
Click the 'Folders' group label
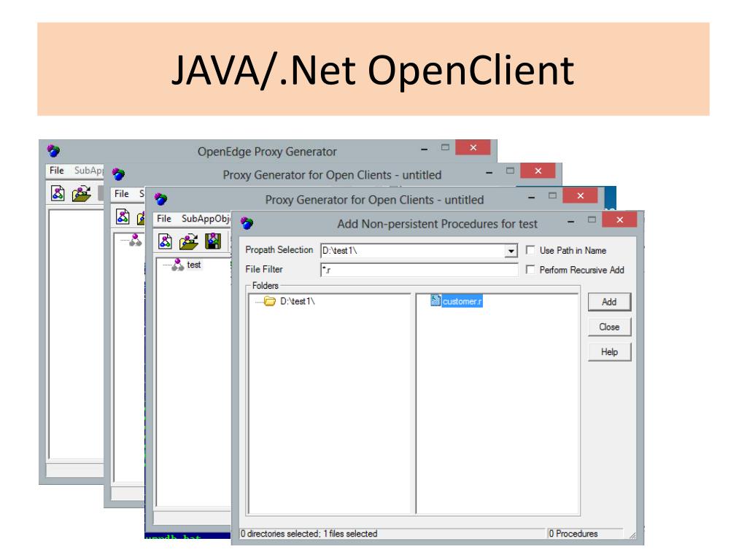click(x=266, y=286)
